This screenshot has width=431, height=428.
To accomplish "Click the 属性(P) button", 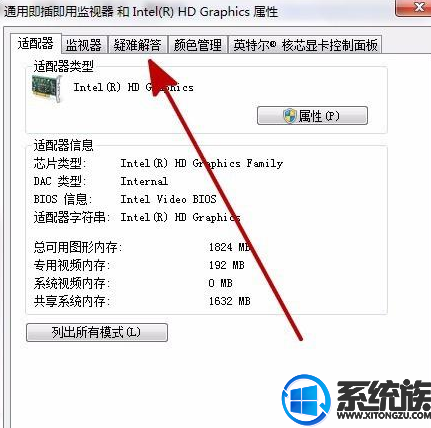I will [x=312, y=116].
